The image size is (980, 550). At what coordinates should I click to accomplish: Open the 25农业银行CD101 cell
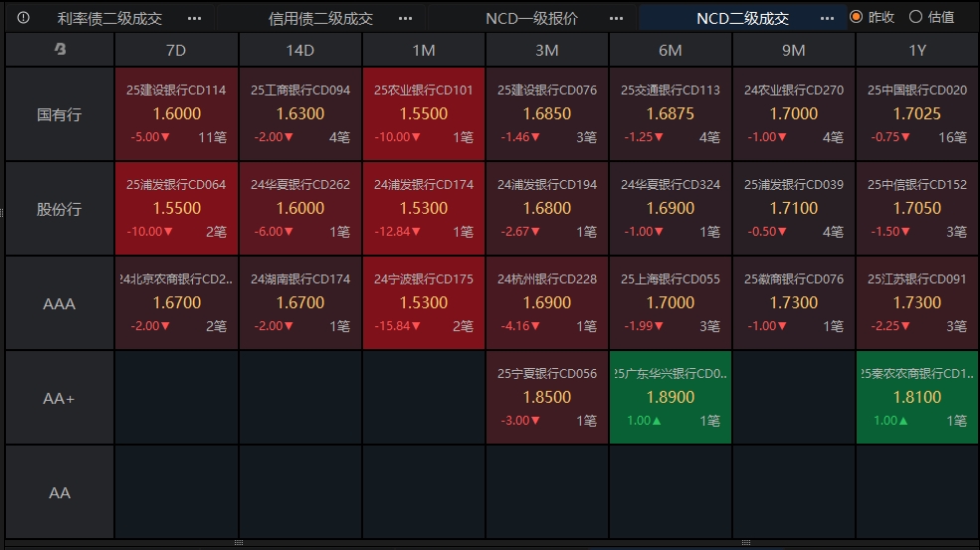[424, 114]
